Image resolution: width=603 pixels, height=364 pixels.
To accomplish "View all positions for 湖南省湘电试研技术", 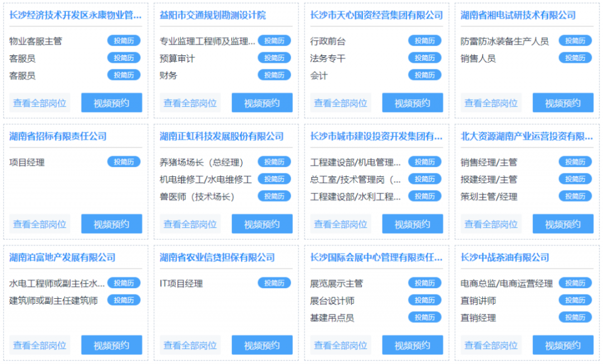I will point(491,103).
